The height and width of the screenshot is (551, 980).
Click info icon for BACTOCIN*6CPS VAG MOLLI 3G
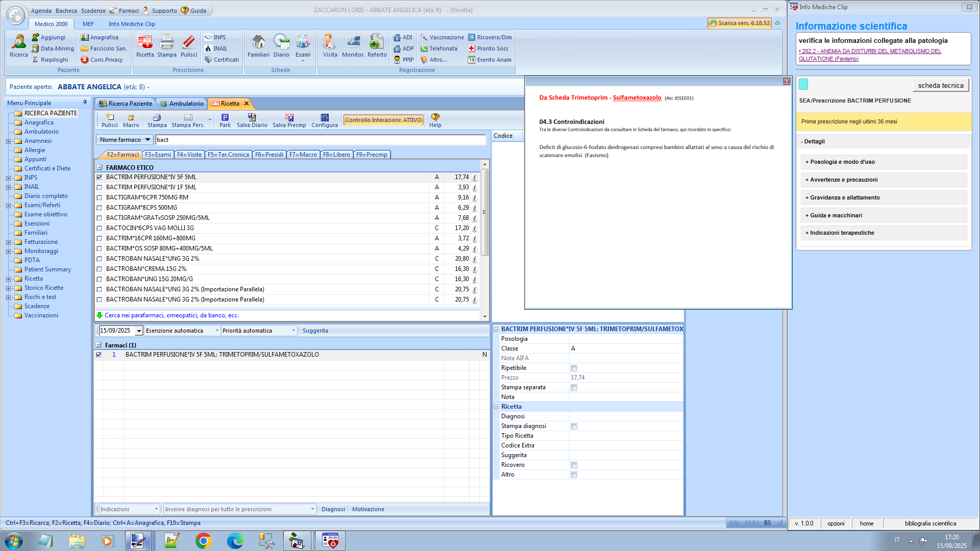pos(474,229)
